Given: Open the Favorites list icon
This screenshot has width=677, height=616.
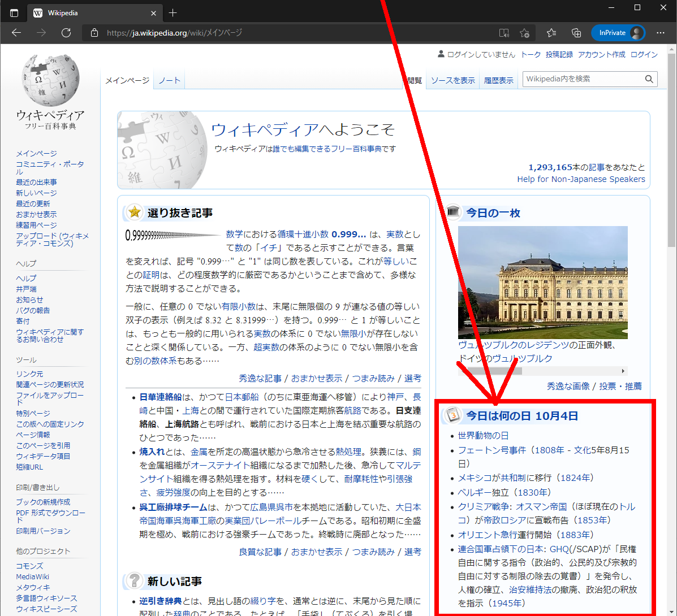Looking at the screenshot, I should [x=551, y=33].
